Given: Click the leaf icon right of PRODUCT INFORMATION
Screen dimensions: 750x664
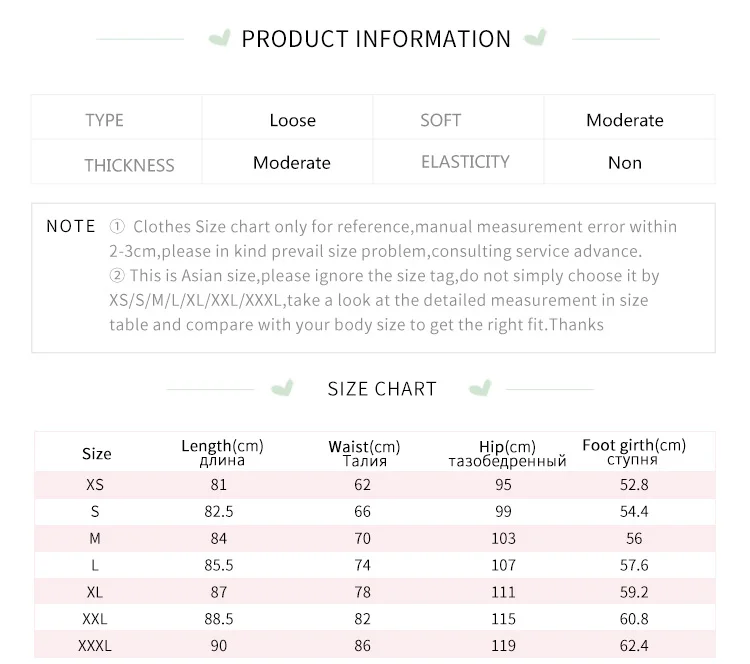Looking at the screenshot, I should tap(535, 38).
